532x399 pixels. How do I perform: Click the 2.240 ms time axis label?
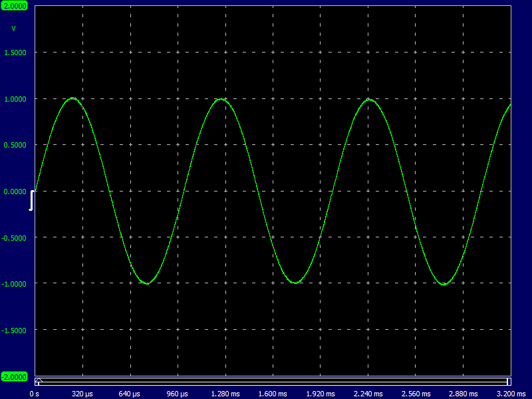coord(368,394)
